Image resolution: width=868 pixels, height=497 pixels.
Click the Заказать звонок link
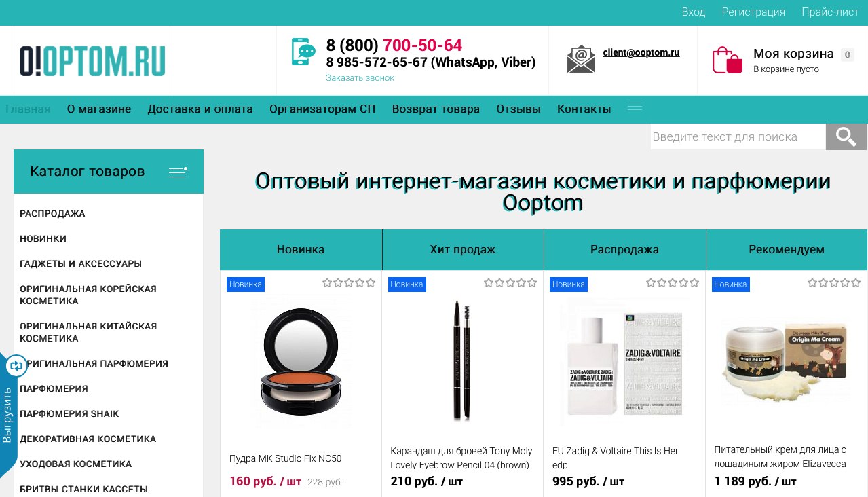tap(360, 78)
